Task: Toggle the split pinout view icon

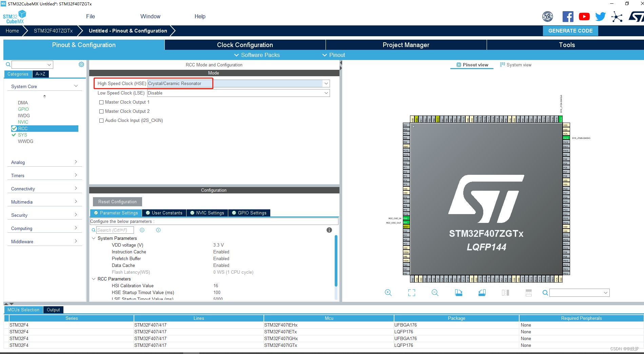Action: point(505,293)
